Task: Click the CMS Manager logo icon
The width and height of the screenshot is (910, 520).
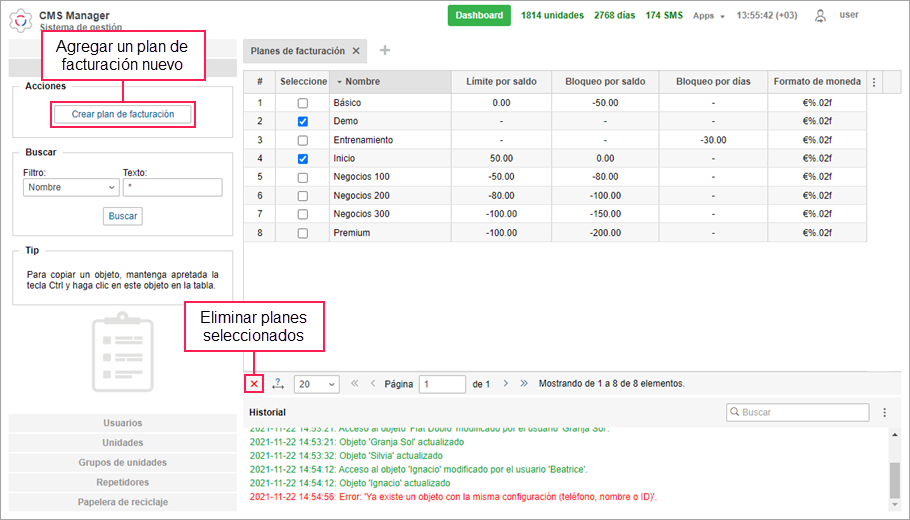Action: click(x=21, y=20)
